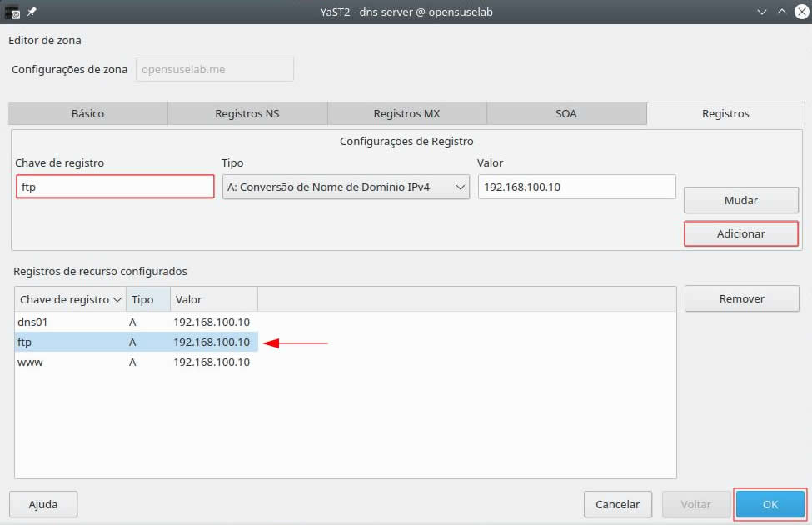Confirm with the OK button
The width and height of the screenshot is (812, 525).
point(770,504)
